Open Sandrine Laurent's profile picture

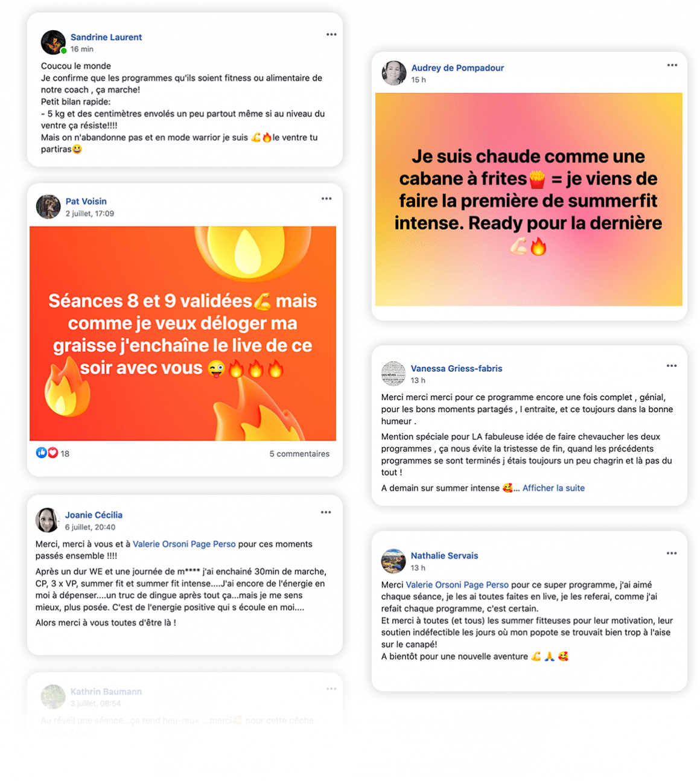53,42
